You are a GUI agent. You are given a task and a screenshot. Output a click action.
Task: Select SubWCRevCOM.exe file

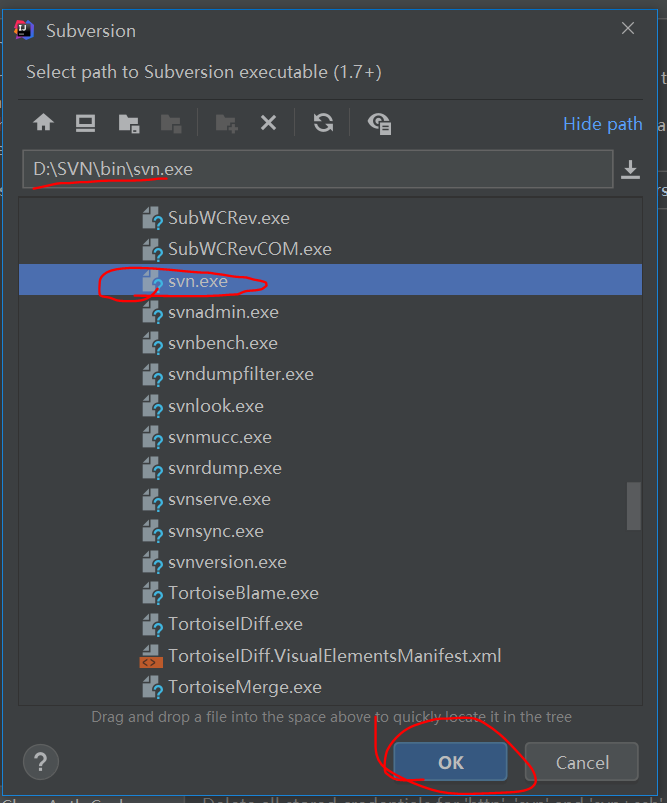[x=330, y=249]
